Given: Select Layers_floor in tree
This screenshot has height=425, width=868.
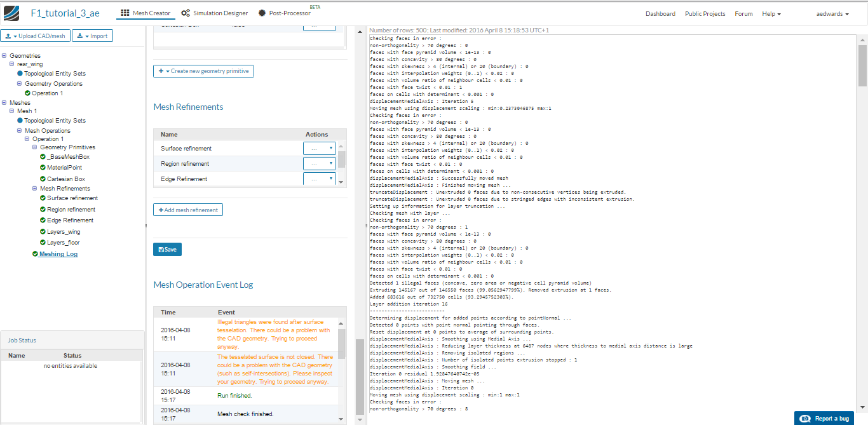Looking at the screenshot, I should [x=64, y=243].
